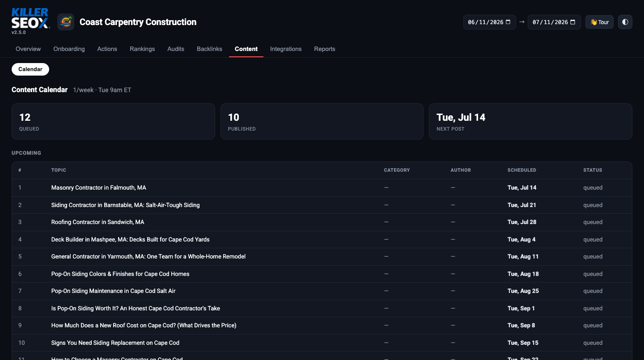Open the Audits tab

coord(176,49)
